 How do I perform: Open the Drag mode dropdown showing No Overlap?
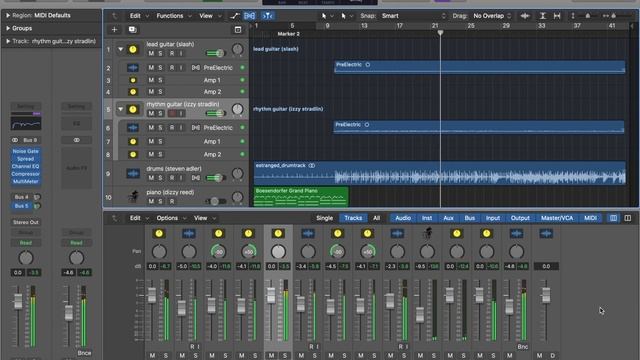click(492, 16)
